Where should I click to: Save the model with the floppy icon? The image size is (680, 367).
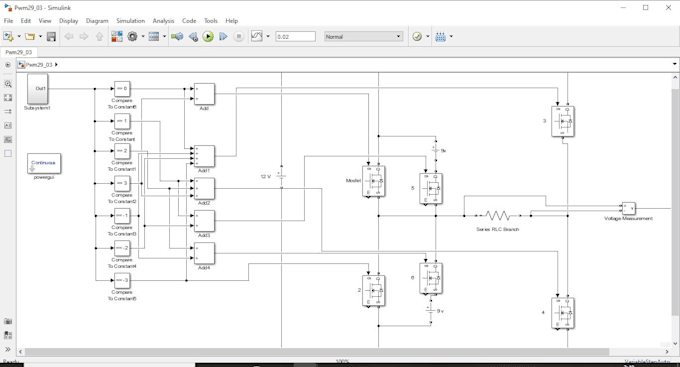tap(51, 36)
